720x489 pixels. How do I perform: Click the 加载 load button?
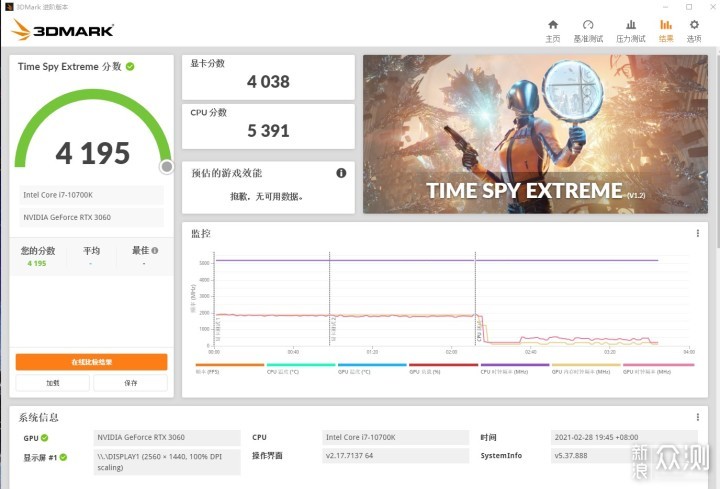click(53, 382)
